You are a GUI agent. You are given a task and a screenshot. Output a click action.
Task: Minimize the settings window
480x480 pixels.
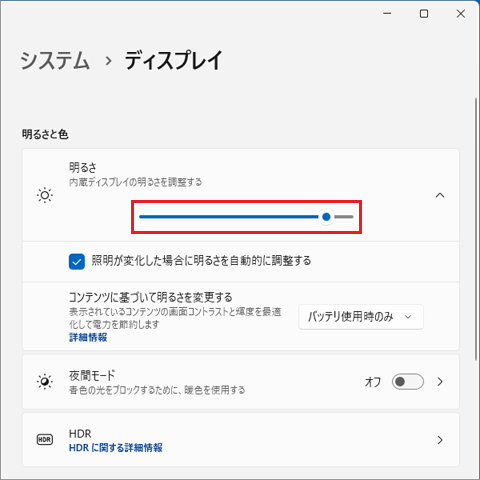387,14
